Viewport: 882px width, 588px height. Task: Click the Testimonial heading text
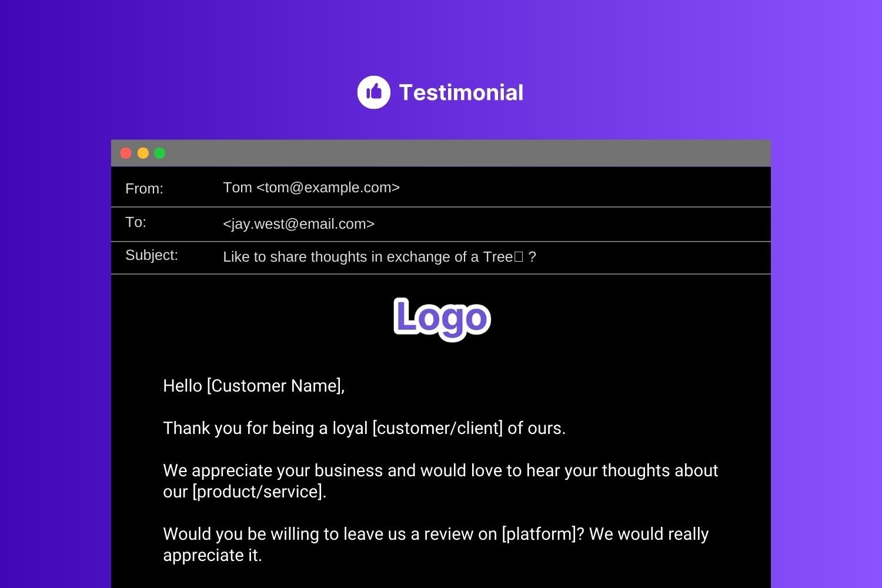tap(460, 92)
